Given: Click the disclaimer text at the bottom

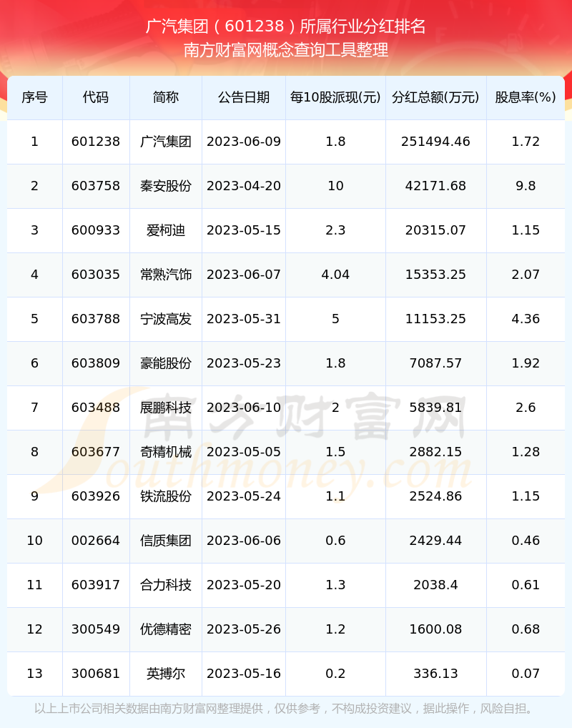Looking at the screenshot, I should [285, 709].
